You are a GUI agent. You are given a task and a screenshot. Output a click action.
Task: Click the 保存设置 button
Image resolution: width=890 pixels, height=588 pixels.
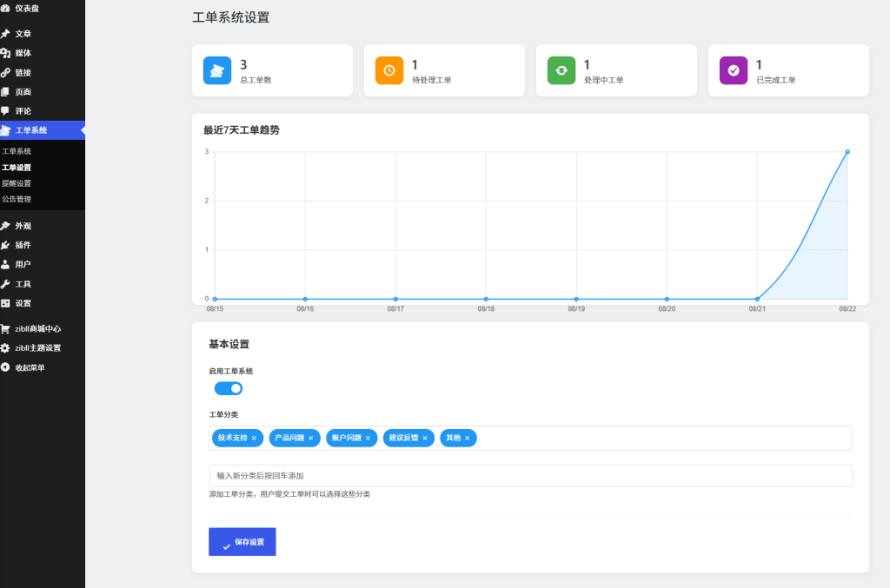click(x=242, y=541)
